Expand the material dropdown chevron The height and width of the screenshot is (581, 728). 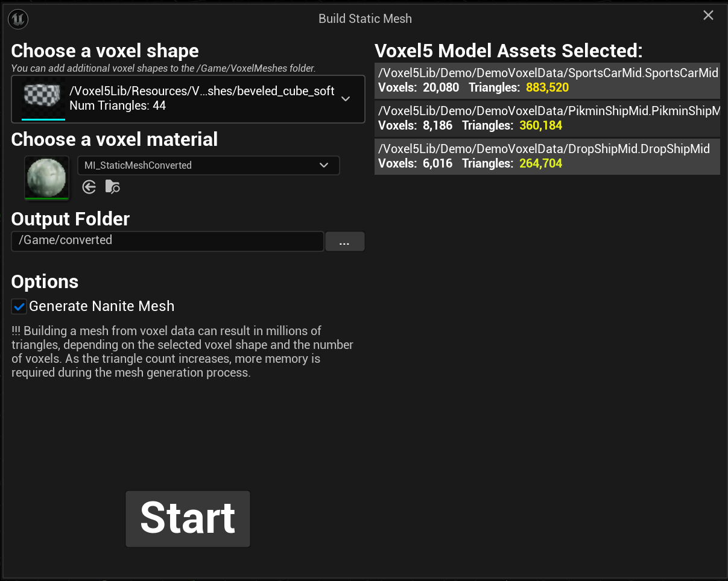coord(324,165)
